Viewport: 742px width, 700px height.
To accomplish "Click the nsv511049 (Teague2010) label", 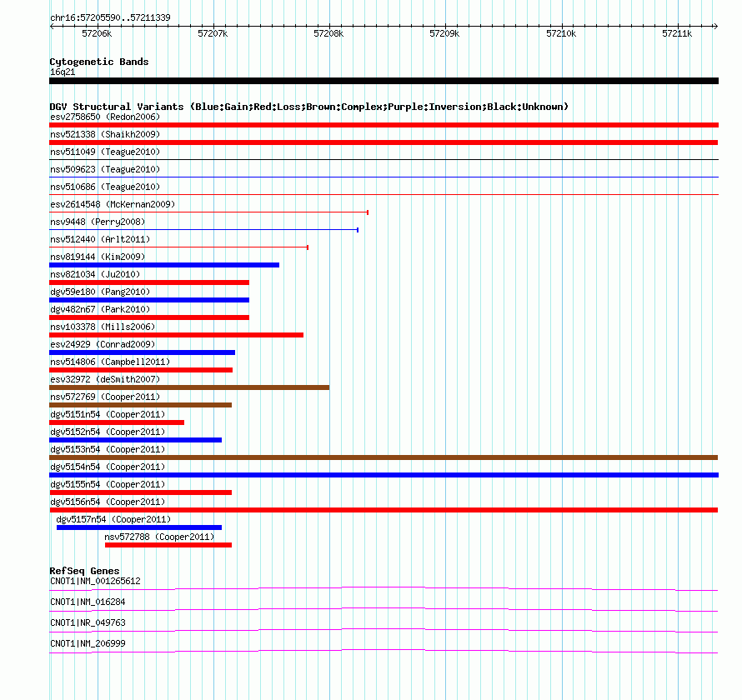I will coord(105,152).
